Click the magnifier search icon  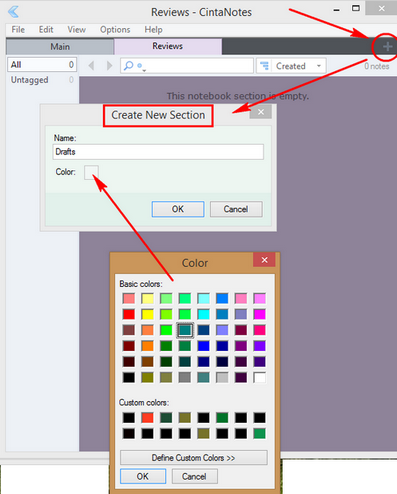click(128, 65)
